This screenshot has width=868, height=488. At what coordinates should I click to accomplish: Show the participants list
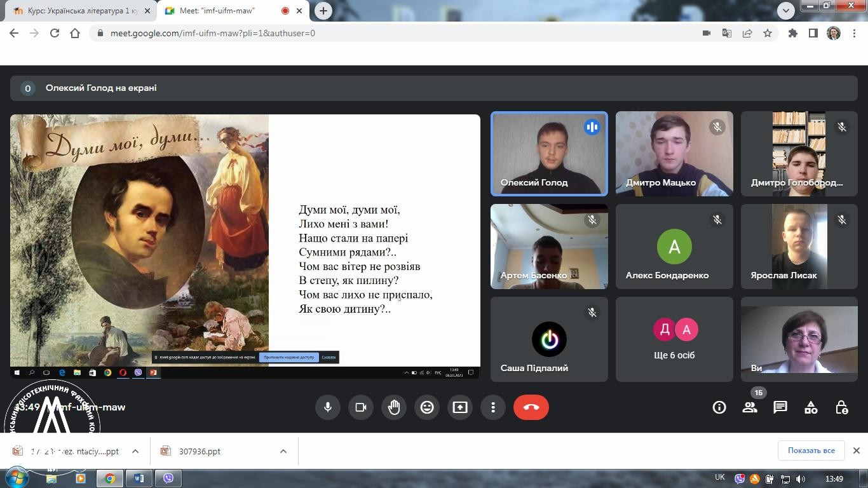750,407
